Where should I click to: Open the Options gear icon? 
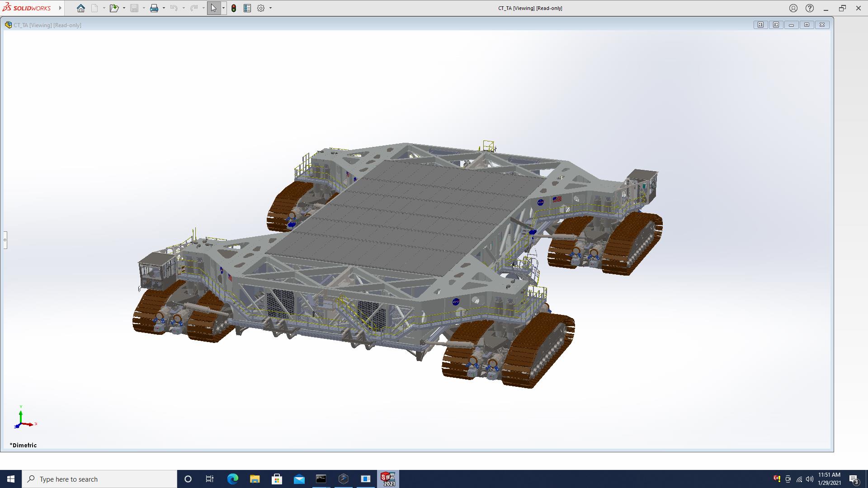261,8
